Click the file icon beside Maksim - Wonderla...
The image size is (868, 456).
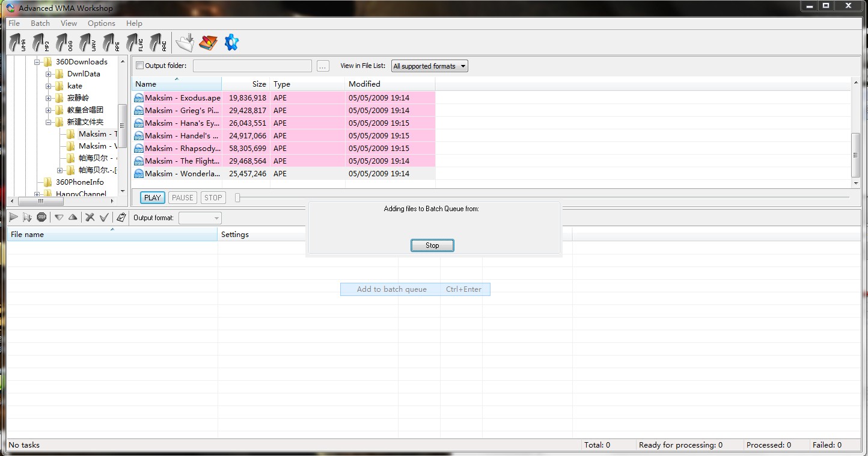(x=139, y=173)
